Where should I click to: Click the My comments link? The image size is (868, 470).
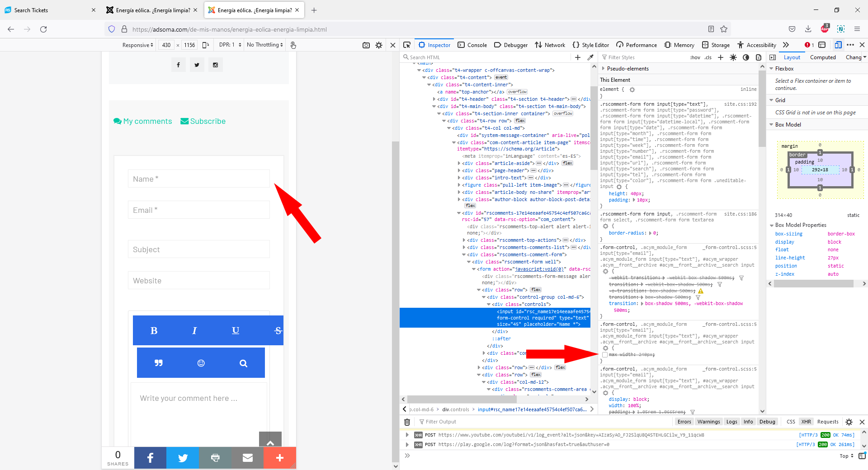[x=143, y=121]
